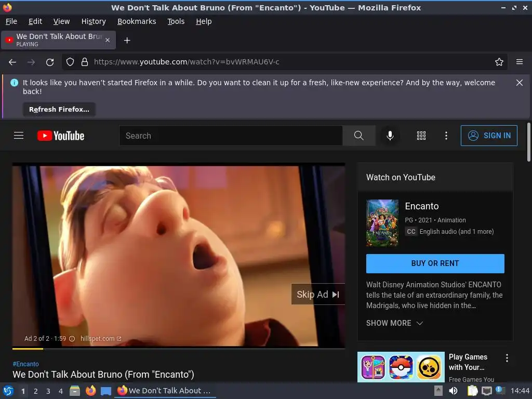Open a new tab with plus button
Screen dimensions: 532x399
click(x=127, y=41)
